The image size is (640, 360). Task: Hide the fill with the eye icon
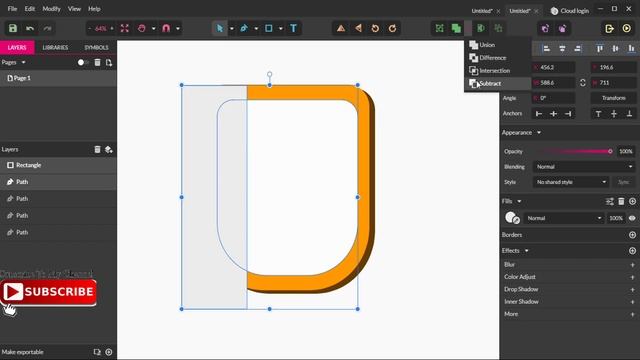click(632, 218)
